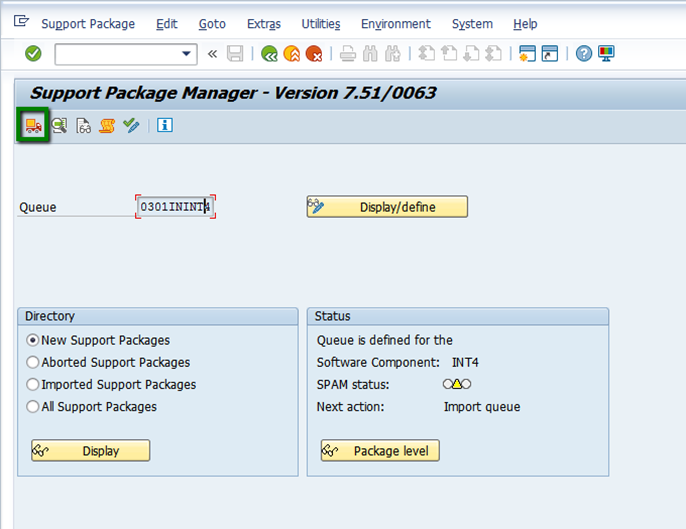Click the Save floppy disk icon

pos(235,54)
